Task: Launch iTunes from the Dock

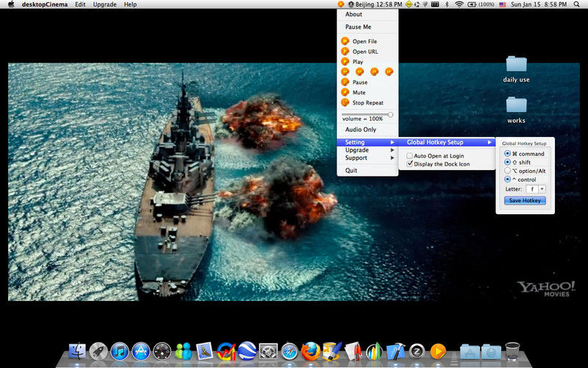Action: point(120,351)
